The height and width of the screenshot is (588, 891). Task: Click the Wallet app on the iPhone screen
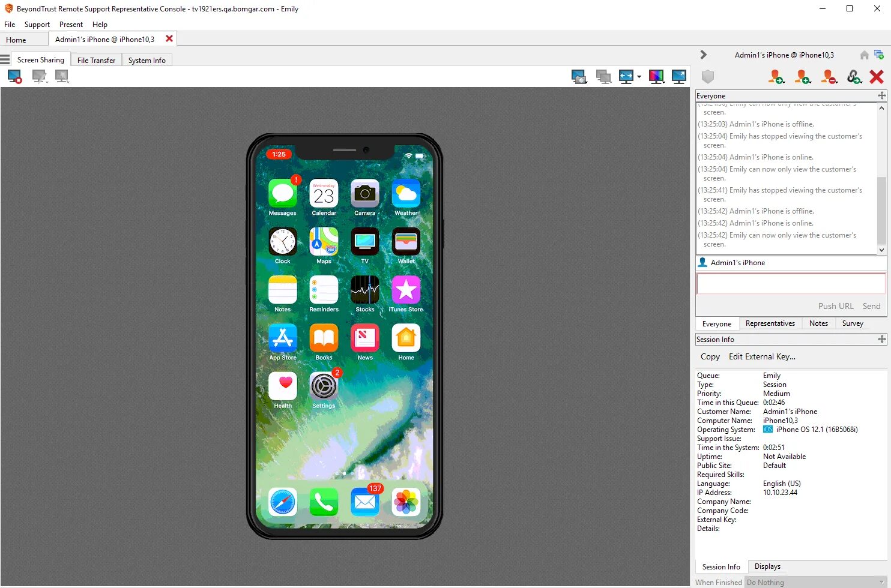(x=406, y=242)
